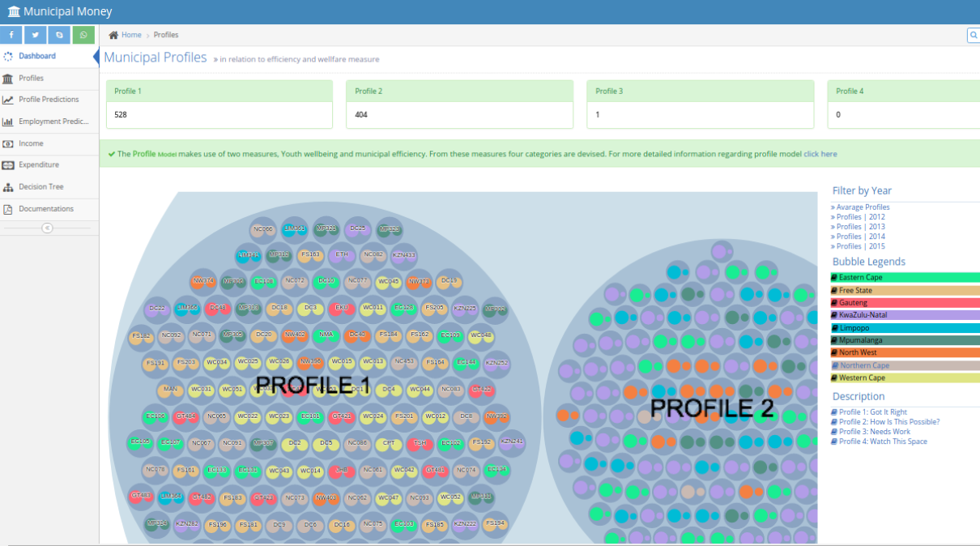The height and width of the screenshot is (546, 980).
Task: Open Employment Predictions in sidebar
Action: coord(49,122)
